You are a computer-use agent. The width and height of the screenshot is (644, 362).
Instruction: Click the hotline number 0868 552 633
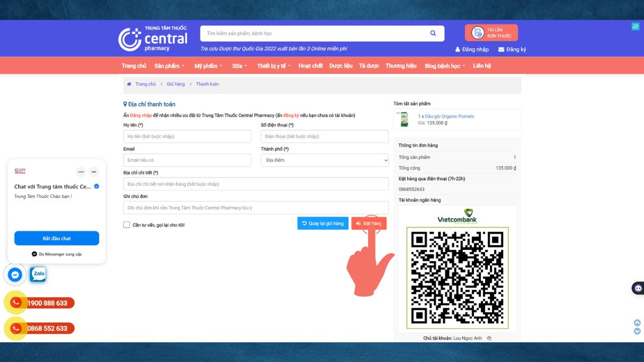tap(47, 328)
